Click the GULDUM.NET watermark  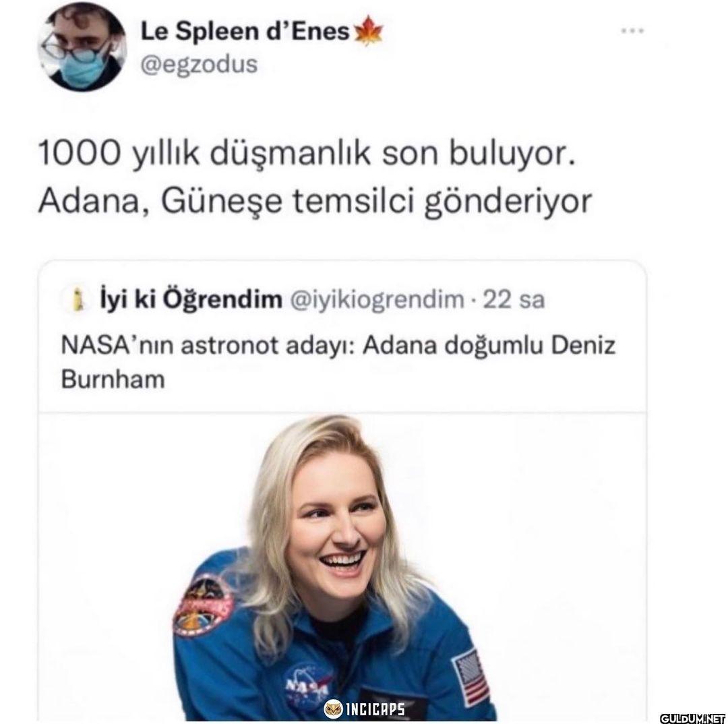click(692, 717)
